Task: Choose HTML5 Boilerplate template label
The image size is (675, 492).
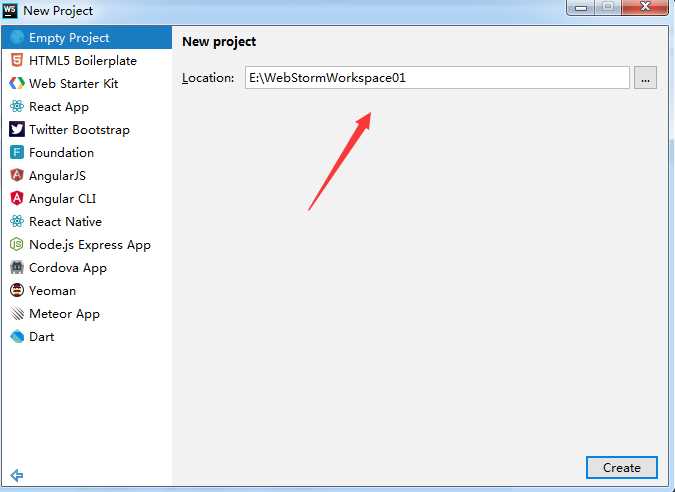Action: [x=83, y=61]
